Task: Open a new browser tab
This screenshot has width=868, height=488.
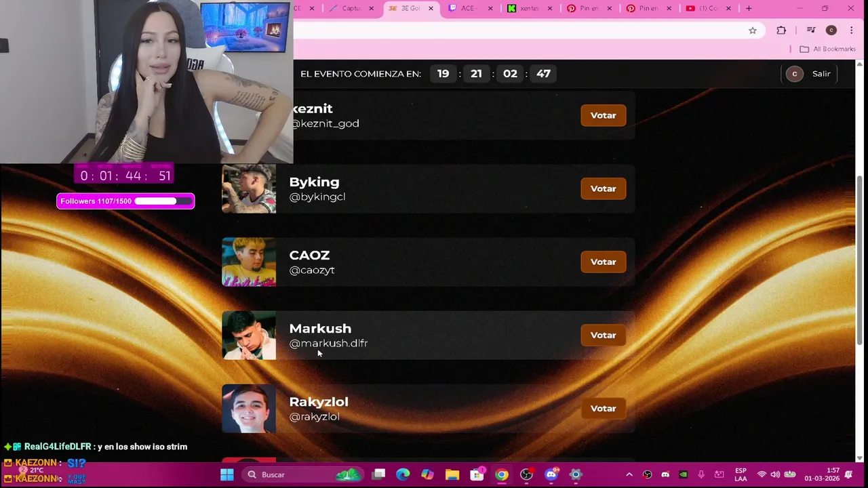Action: pos(749,8)
